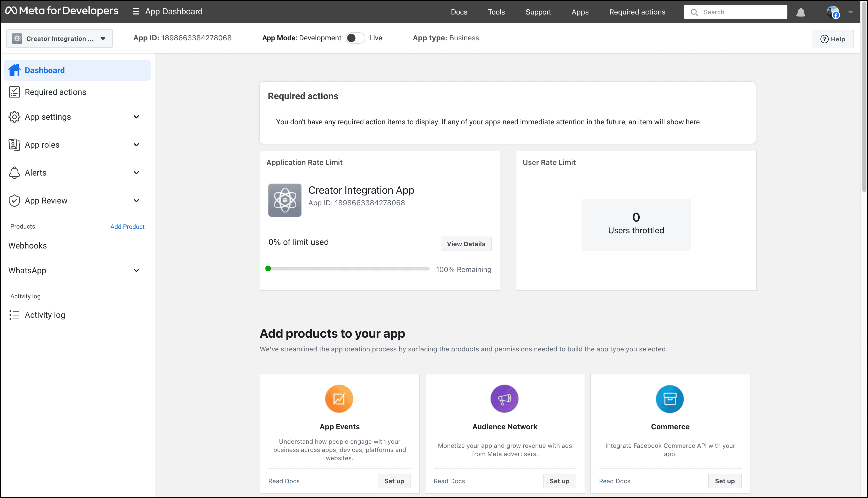
Task: Open Tools in the top navigation
Action: [496, 12]
